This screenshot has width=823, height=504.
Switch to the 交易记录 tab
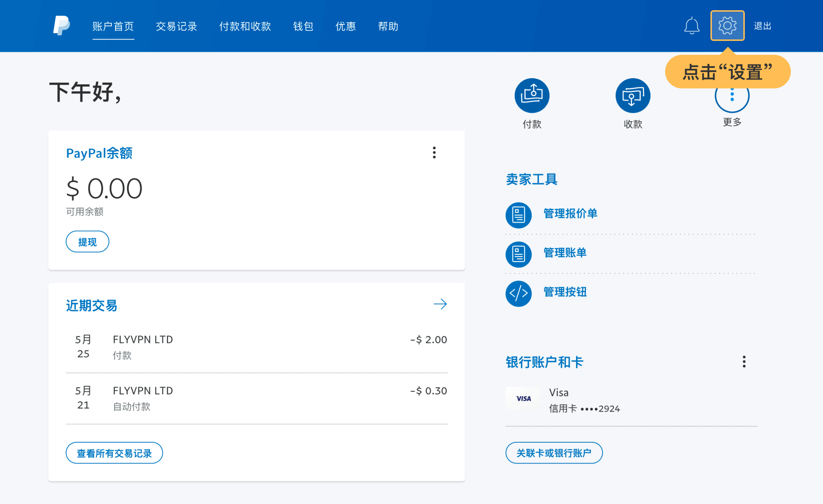(x=176, y=26)
